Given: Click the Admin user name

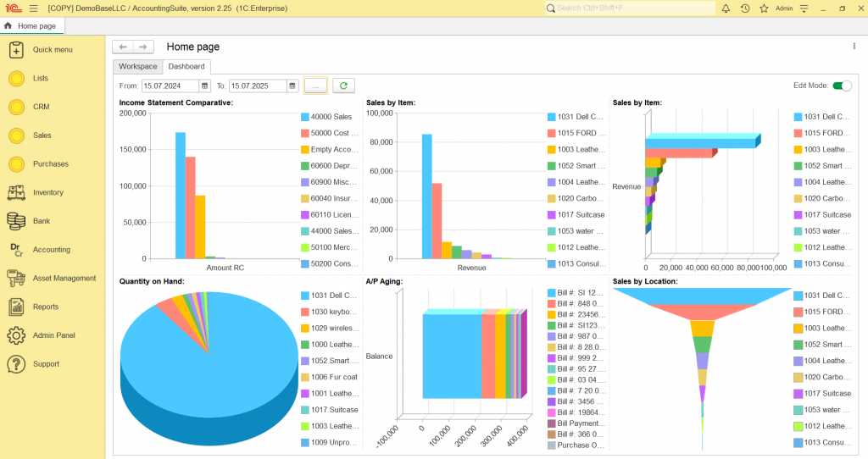Looking at the screenshot, I should 784,8.
